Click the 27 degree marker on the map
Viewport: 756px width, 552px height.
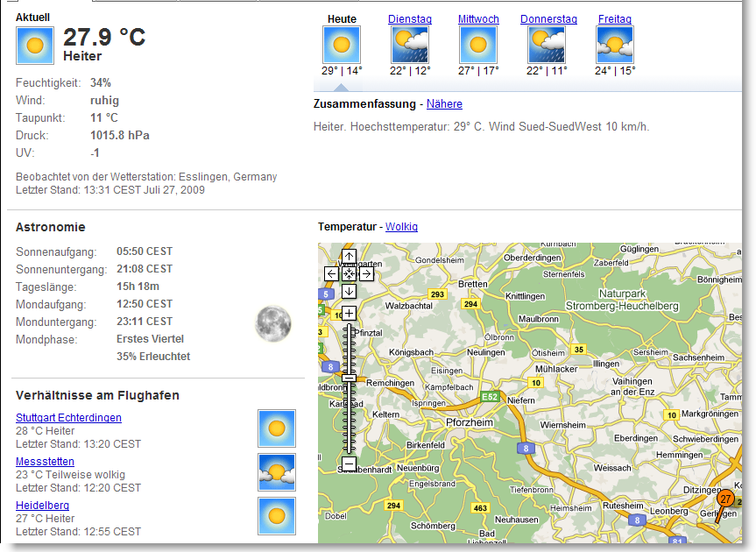tap(724, 498)
